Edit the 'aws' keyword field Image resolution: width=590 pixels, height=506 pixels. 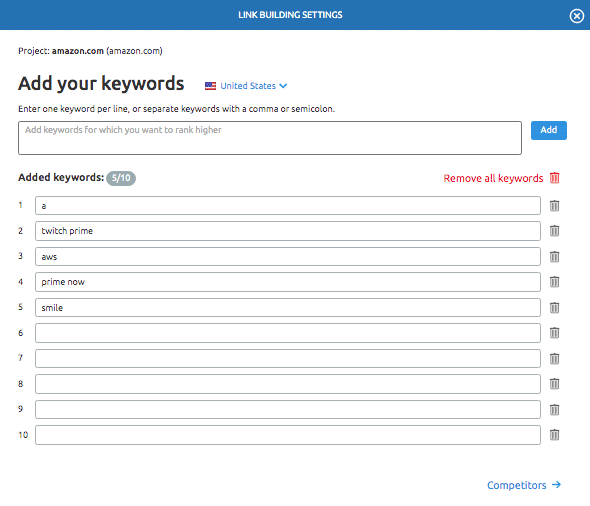(288, 257)
